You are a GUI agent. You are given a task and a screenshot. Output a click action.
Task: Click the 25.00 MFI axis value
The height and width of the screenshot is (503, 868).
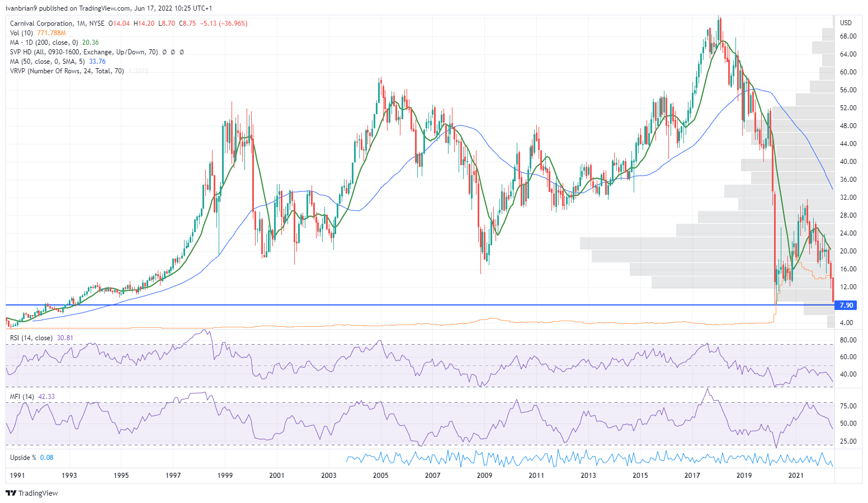pyautogui.click(x=848, y=441)
